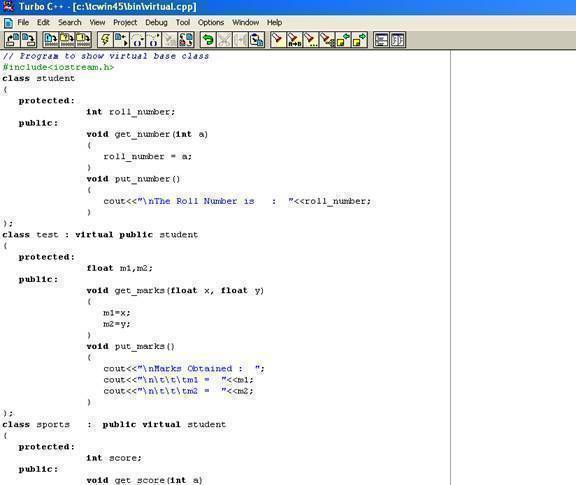
Task: Click the 'void get_score(int a)' line
Action: (144, 480)
